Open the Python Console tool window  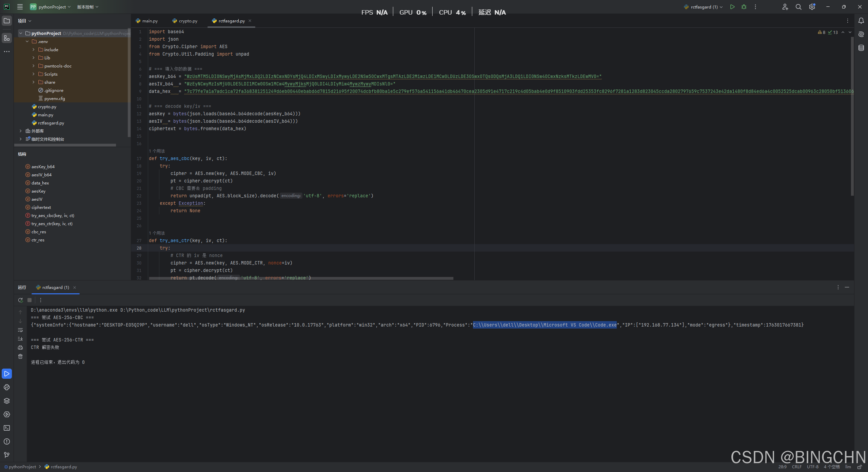(7, 387)
